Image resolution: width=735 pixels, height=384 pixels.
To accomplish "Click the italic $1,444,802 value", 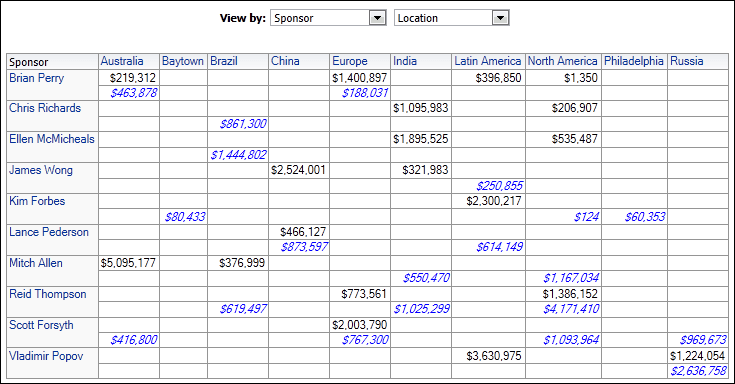I will (238, 155).
